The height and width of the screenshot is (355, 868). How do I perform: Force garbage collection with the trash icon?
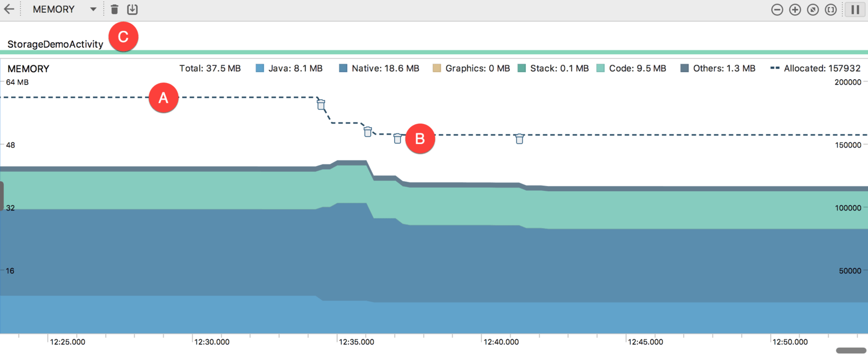pos(114,9)
